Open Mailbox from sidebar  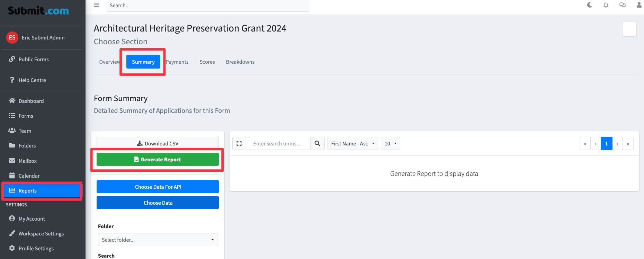[28, 161]
